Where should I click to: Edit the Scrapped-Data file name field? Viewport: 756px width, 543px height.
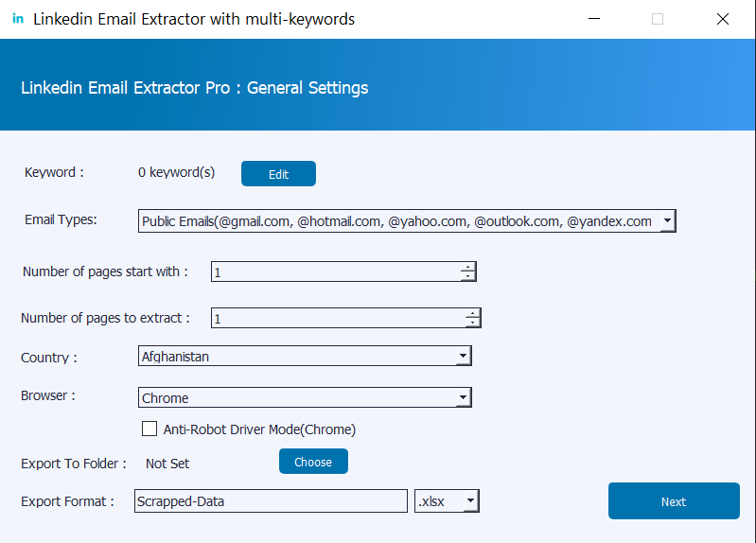tap(271, 501)
